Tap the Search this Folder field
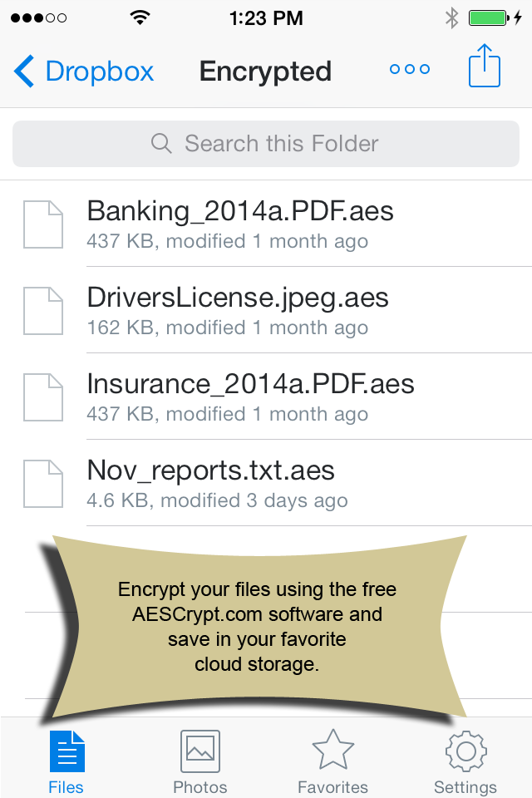This screenshot has width=532, height=798. point(266,144)
